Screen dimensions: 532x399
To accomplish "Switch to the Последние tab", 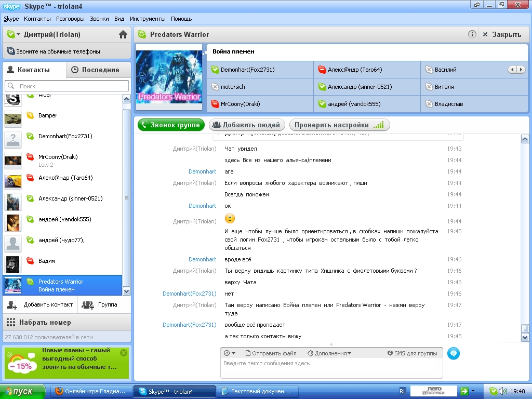I will 98,70.
